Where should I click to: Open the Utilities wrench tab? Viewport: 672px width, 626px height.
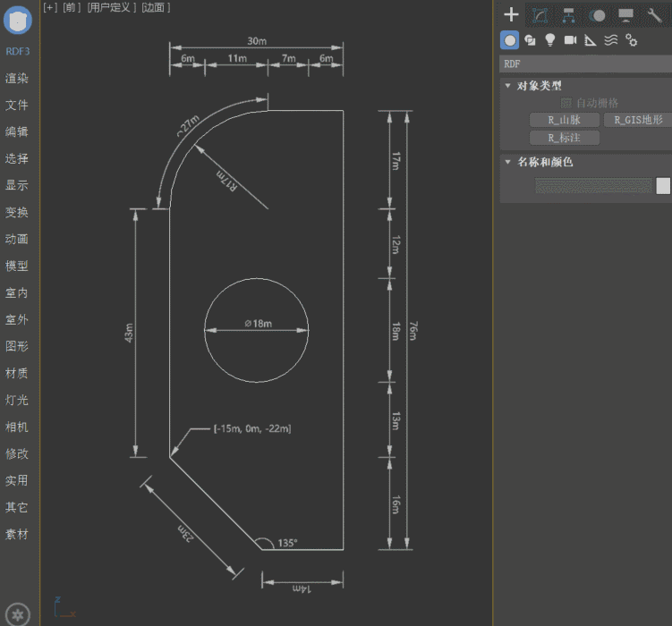click(654, 14)
